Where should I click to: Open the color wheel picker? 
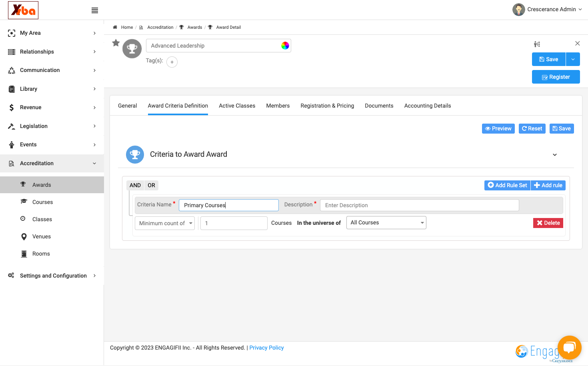(x=285, y=46)
